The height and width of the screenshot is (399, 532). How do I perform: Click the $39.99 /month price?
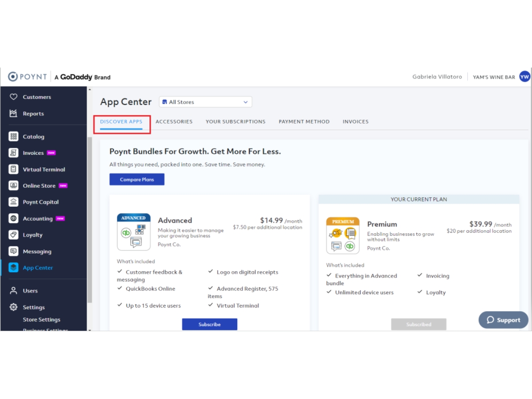point(490,224)
